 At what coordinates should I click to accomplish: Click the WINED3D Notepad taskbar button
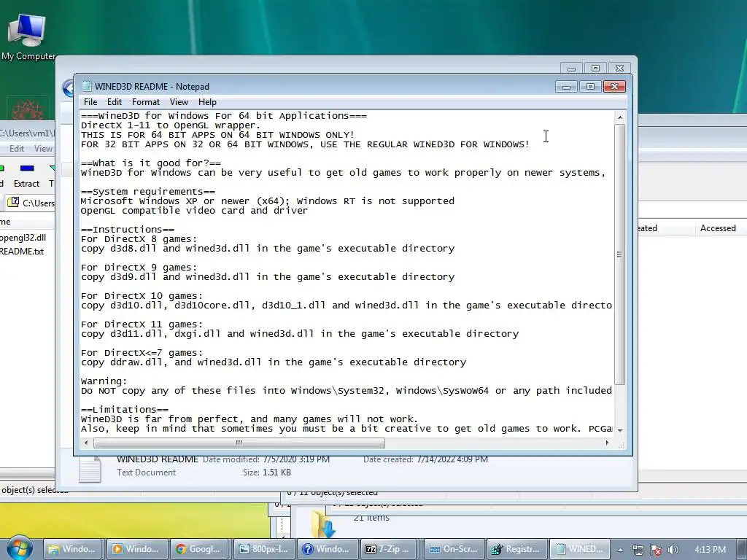(580, 549)
